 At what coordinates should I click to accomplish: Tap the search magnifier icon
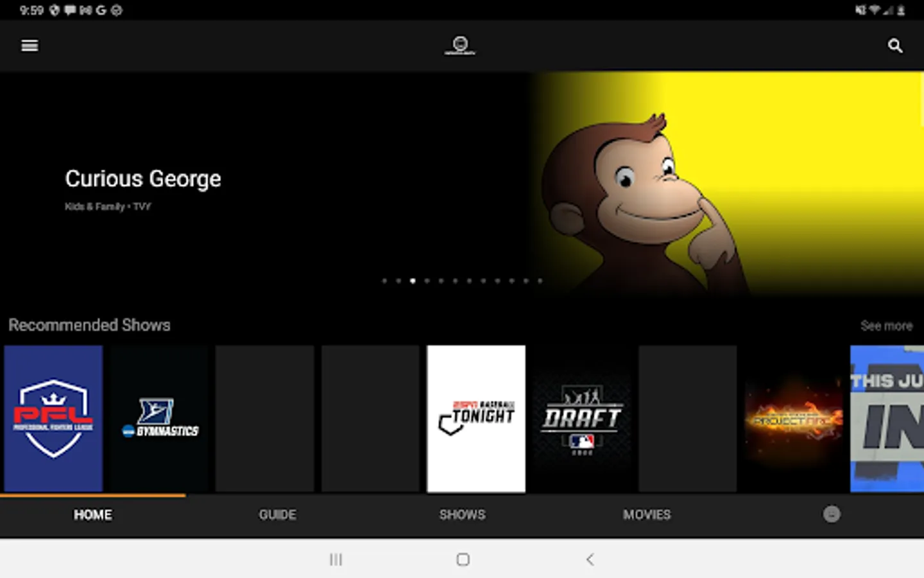[x=895, y=46]
